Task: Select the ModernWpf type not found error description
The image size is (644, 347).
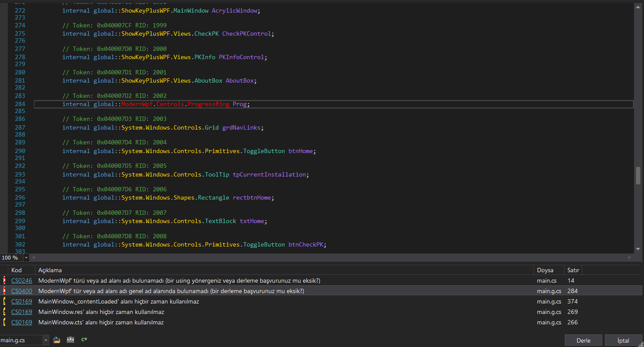Action: click(x=179, y=280)
